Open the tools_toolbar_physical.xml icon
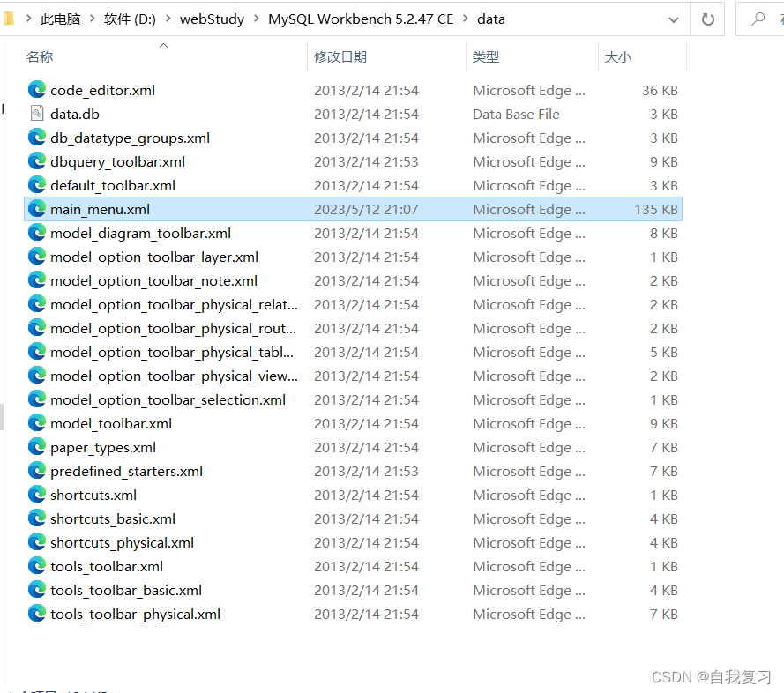The height and width of the screenshot is (693, 784). click(35, 614)
